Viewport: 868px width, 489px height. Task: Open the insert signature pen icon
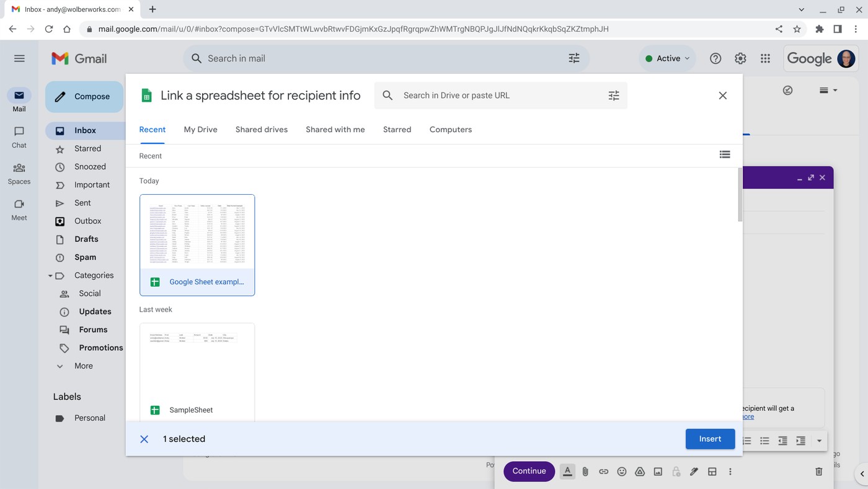[694, 472]
